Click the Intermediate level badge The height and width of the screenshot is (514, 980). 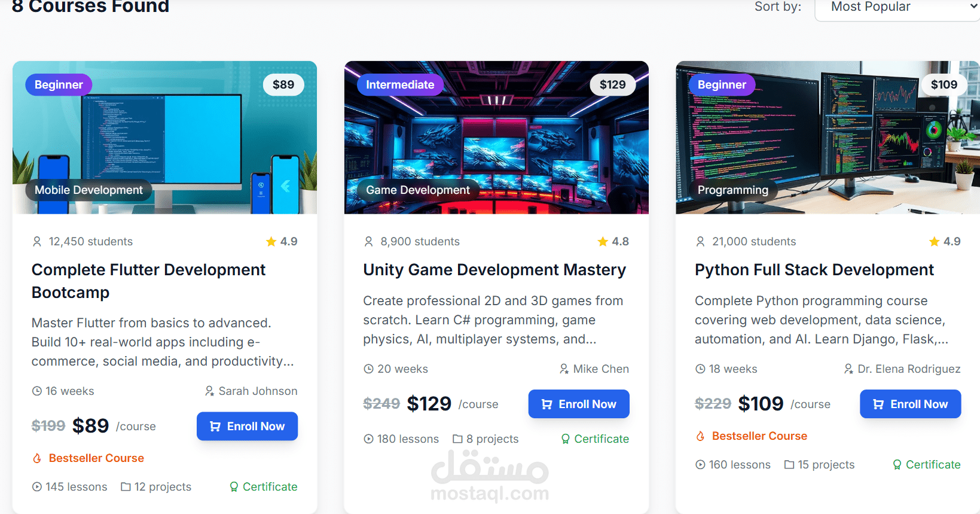coord(400,85)
